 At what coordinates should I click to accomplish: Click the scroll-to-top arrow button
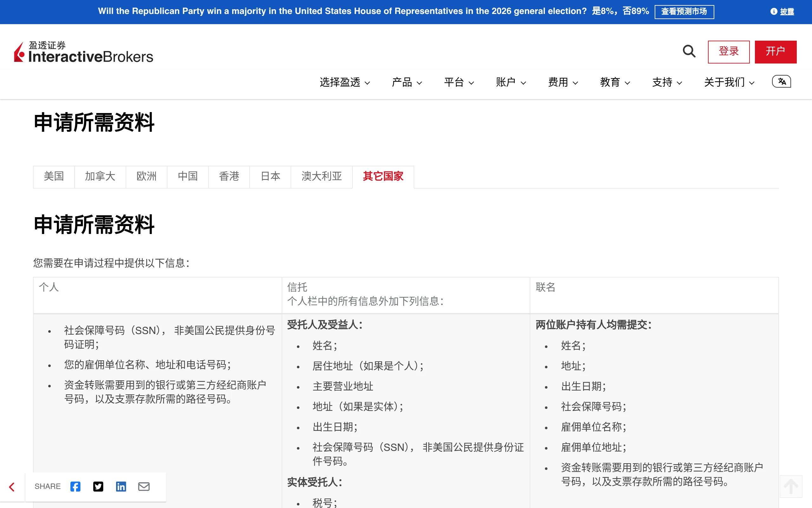click(791, 486)
